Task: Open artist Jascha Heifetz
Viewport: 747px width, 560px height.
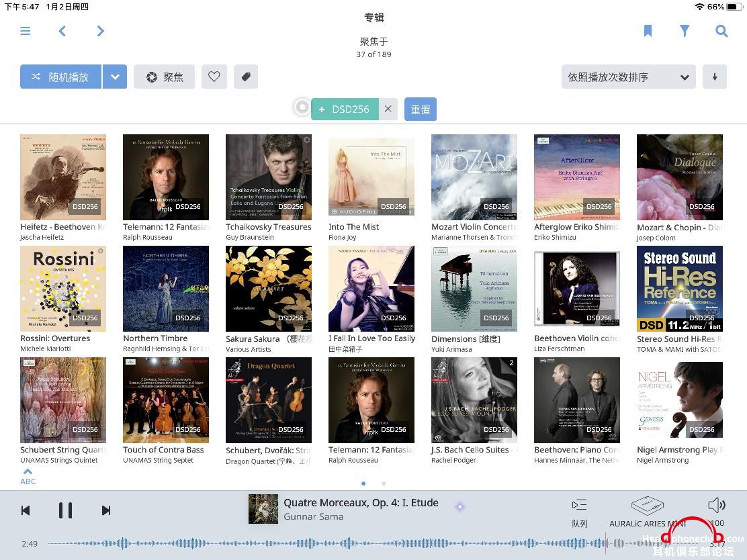Action: tap(42, 237)
